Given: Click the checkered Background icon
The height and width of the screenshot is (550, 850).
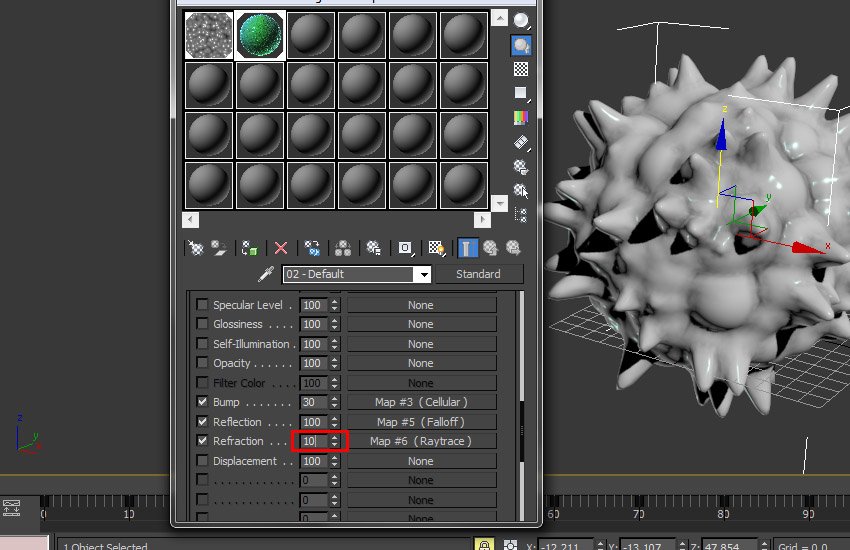Looking at the screenshot, I should coord(521,69).
